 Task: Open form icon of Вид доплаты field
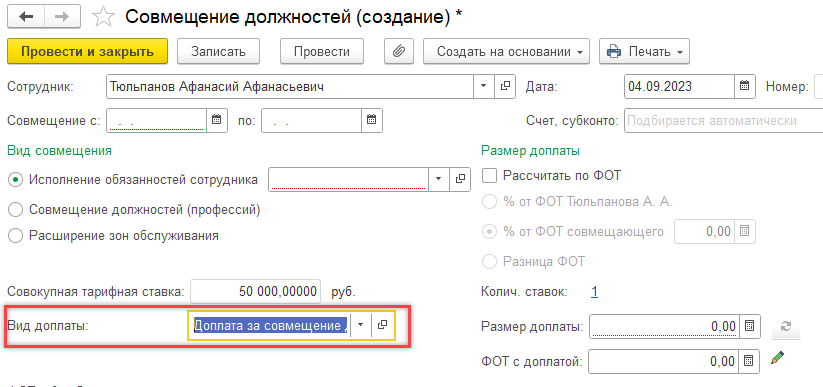[x=383, y=325]
